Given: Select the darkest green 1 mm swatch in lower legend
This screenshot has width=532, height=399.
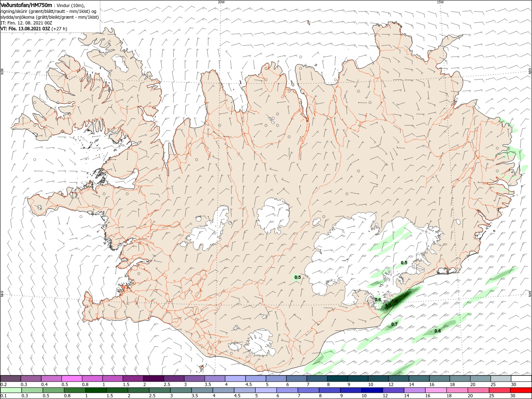Looking at the screenshot, I should pyautogui.click(x=96, y=390).
